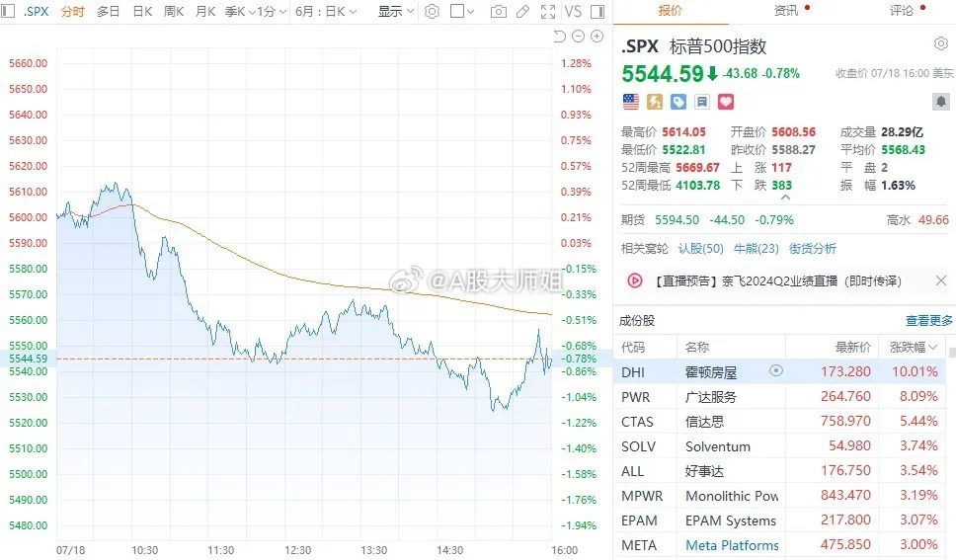Toggle the red heart favorite icon
This screenshot has height=560, width=956.
(726, 102)
